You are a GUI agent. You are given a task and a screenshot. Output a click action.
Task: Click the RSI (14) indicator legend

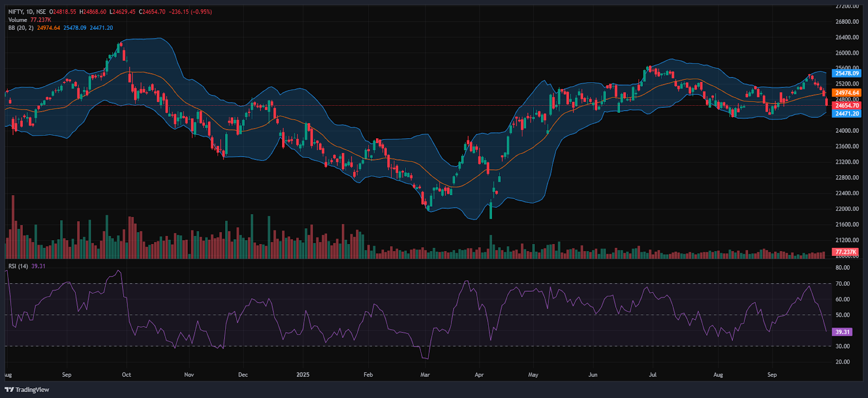click(18, 266)
